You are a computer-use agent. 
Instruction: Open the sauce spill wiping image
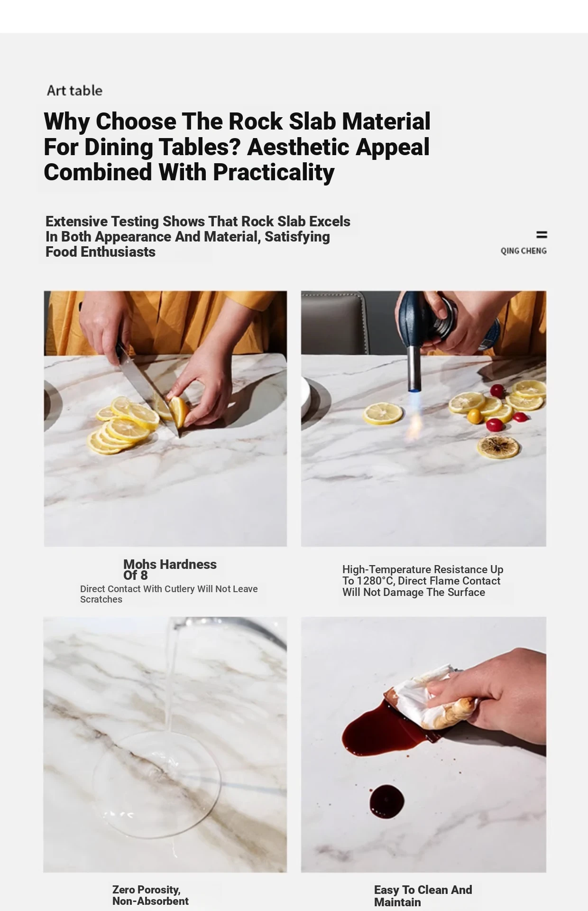[423, 744]
